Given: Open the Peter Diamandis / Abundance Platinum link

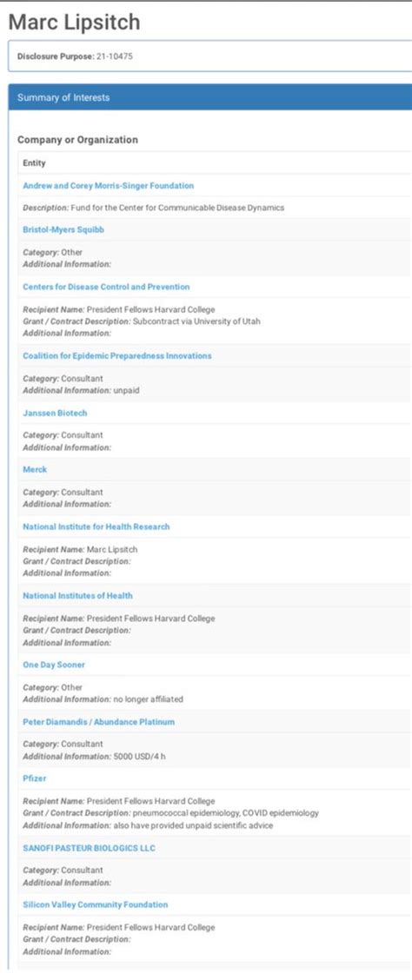Looking at the screenshot, I should click(99, 722).
